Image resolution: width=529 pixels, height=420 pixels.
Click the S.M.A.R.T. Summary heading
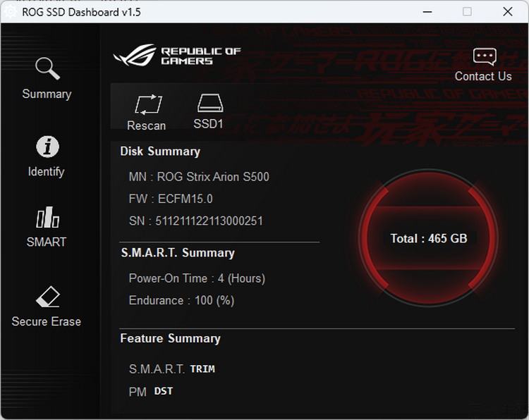coord(178,253)
